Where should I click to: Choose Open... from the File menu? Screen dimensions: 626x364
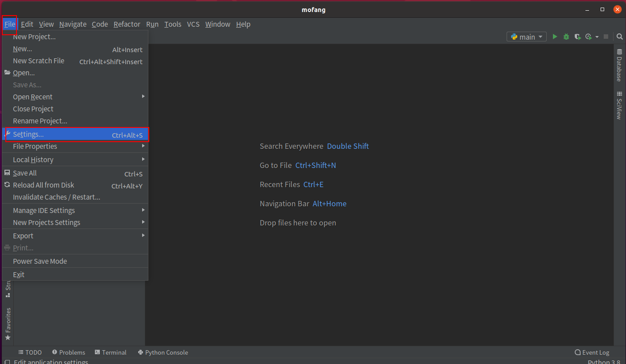(x=75, y=73)
